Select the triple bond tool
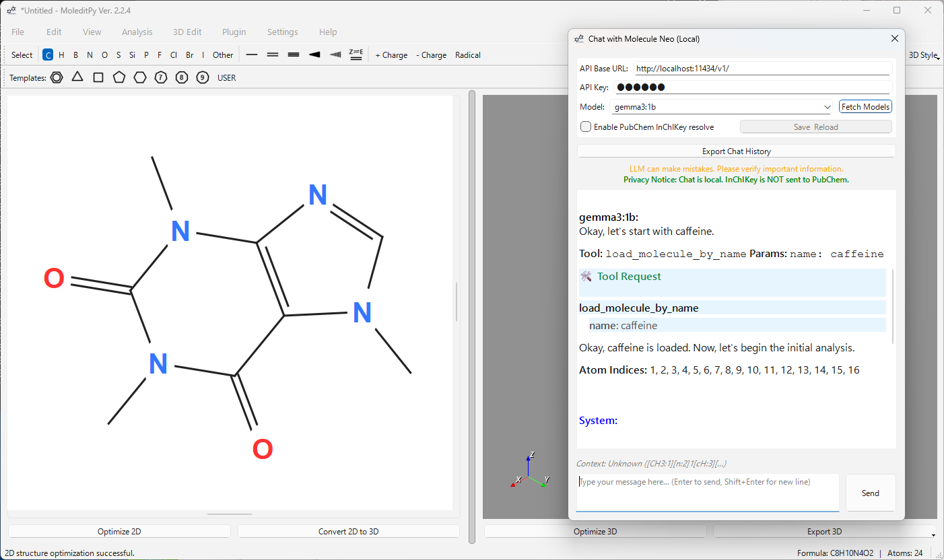944x560 pixels. point(294,55)
